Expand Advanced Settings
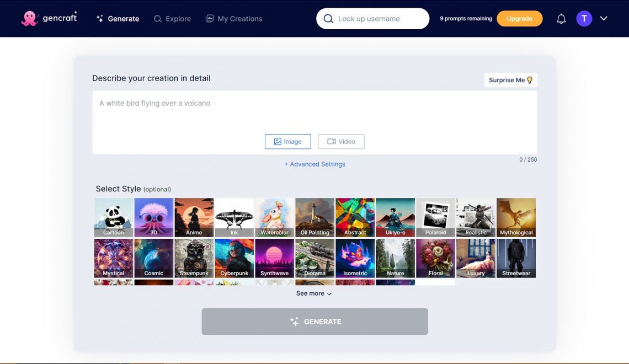The width and height of the screenshot is (629, 364). [315, 164]
